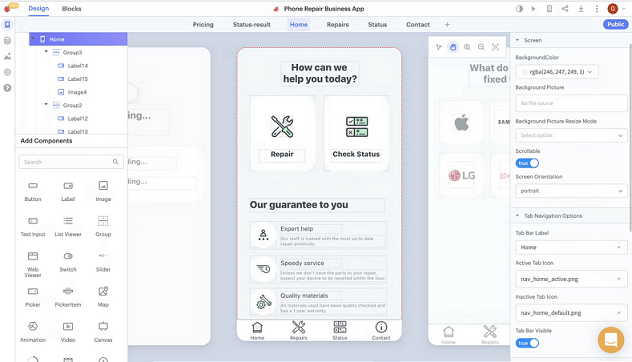Image resolution: width=632 pixels, height=362 pixels.
Task: Open the Screen Orientation portrait dropdown
Action: point(571,191)
